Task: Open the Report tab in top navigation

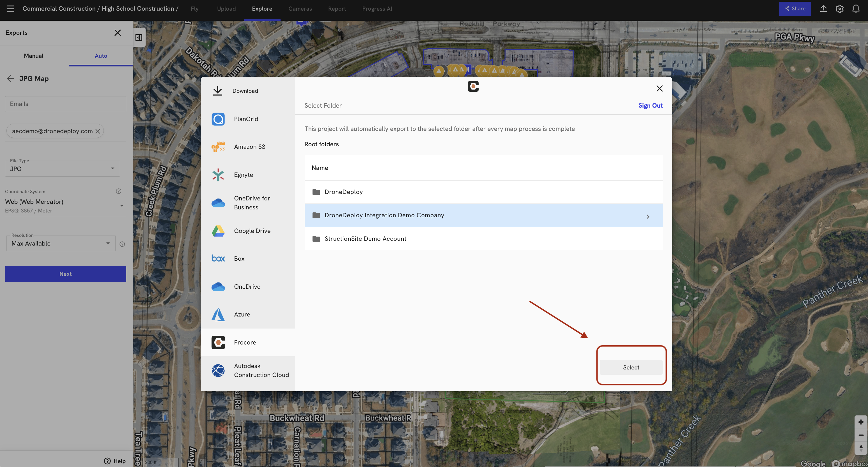Action: [x=337, y=9]
